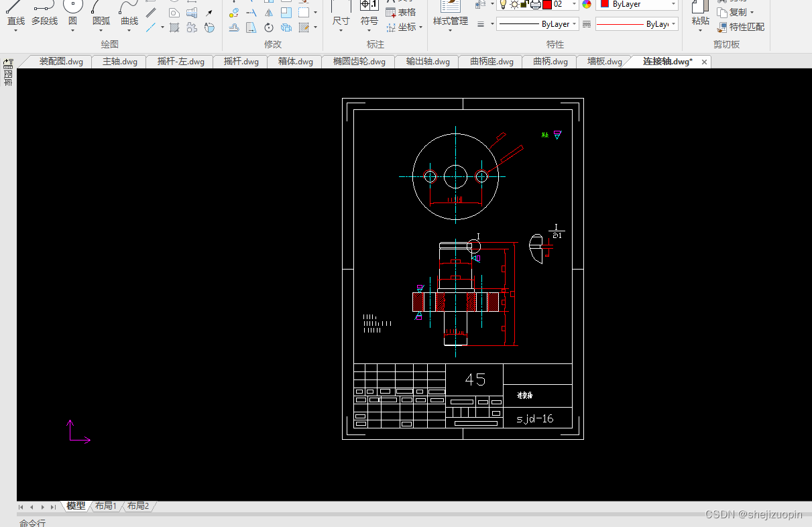The image size is (812, 527).
Task: Switch to 墙板.dwg tab
Action: pos(605,62)
